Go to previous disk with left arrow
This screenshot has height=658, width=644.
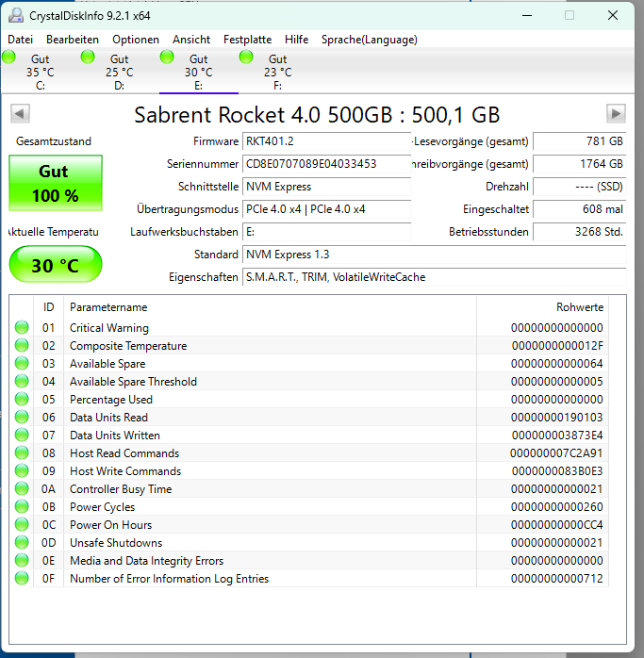click(20, 113)
